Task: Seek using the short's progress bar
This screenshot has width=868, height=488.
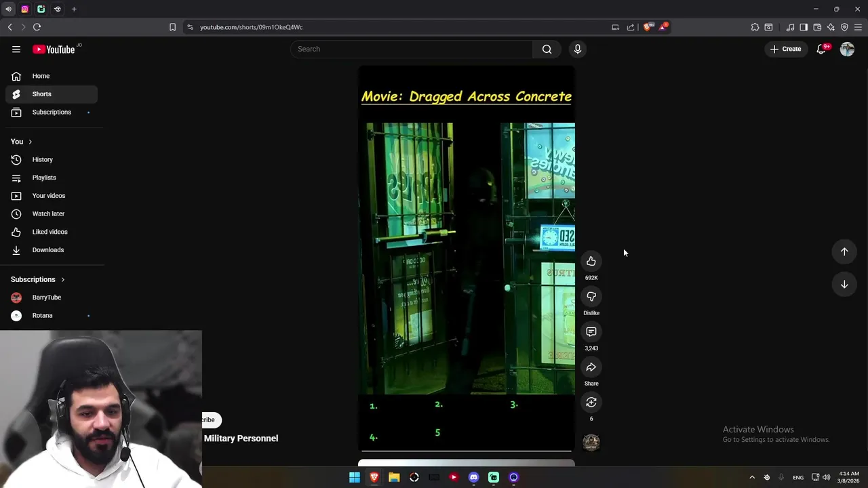Action: [467, 451]
